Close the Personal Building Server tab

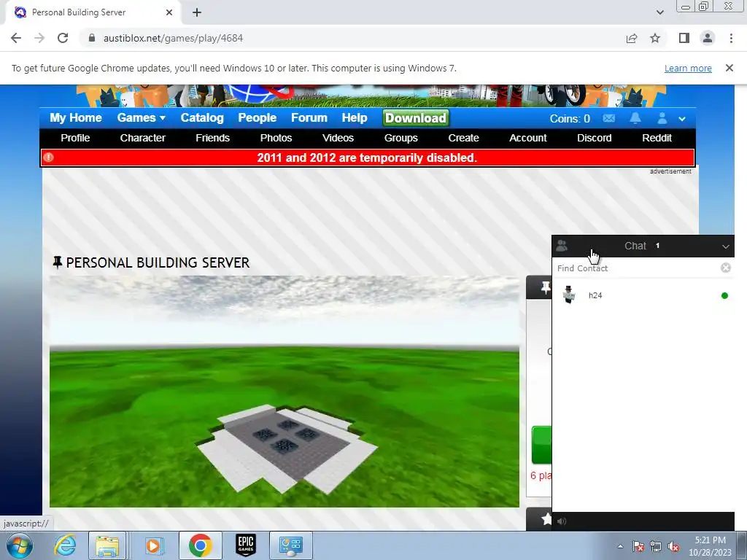(x=169, y=13)
